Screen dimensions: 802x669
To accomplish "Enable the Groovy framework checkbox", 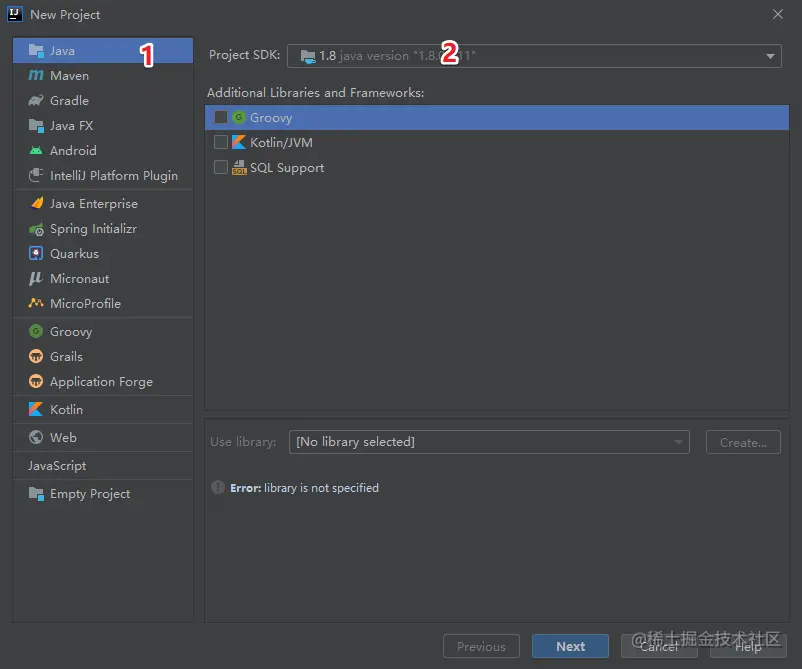I will click(x=220, y=117).
